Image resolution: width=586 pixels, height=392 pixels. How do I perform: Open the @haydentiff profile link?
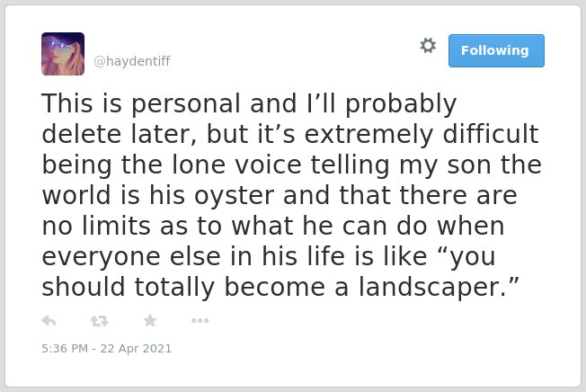(x=132, y=61)
